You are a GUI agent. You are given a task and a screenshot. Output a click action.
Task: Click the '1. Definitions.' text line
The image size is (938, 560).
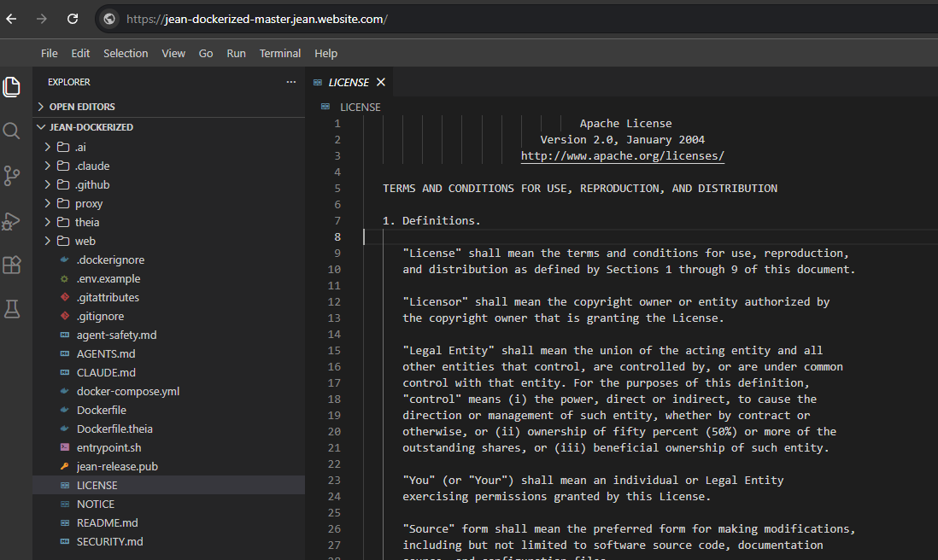click(431, 220)
